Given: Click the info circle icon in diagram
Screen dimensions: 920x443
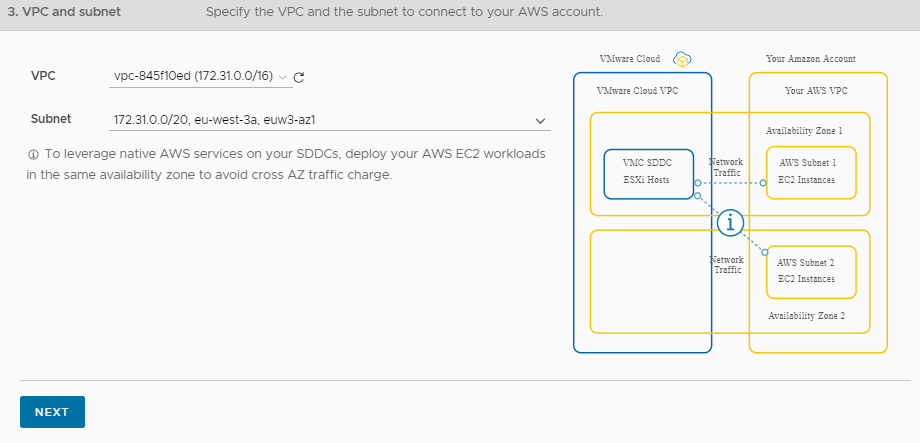Looking at the screenshot, I should click(x=730, y=222).
